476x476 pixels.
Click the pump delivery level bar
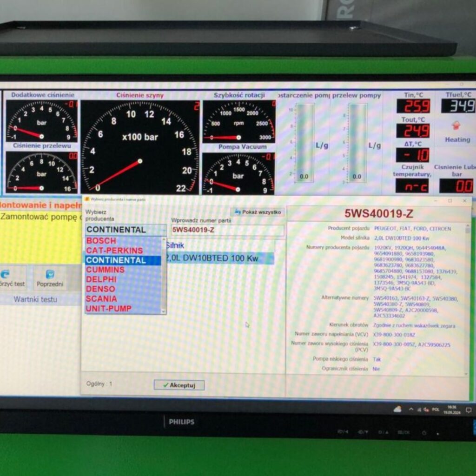click(x=305, y=143)
